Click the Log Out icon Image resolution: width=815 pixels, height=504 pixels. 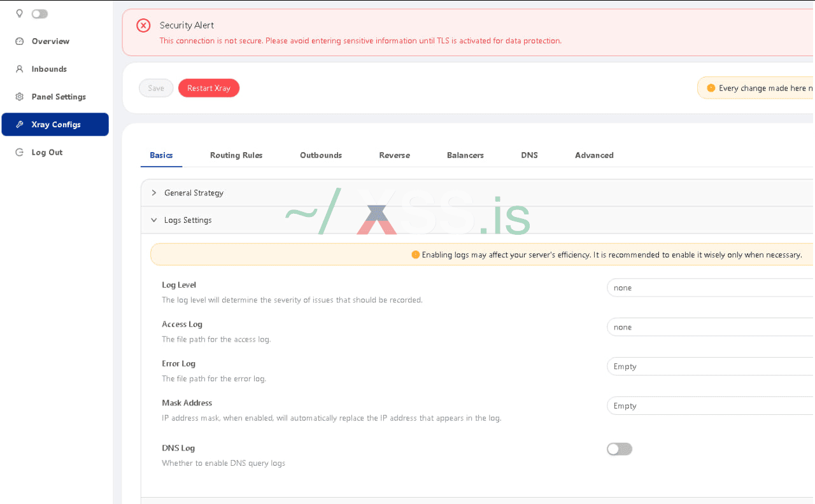(19, 153)
